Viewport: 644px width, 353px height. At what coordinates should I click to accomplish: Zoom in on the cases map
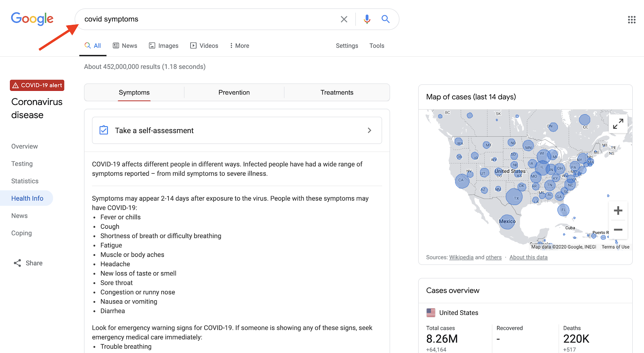pyautogui.click(x=618, y=210)
